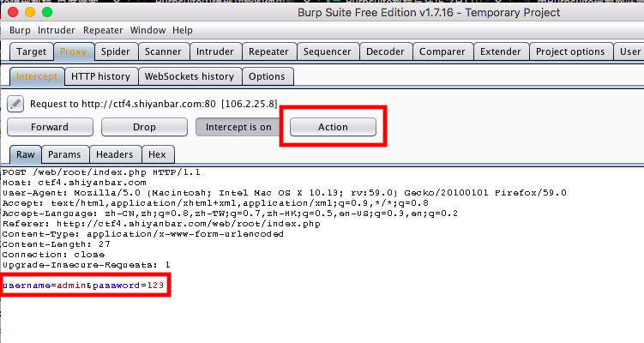Open the User options tab
644x343 pixels.
629,51
